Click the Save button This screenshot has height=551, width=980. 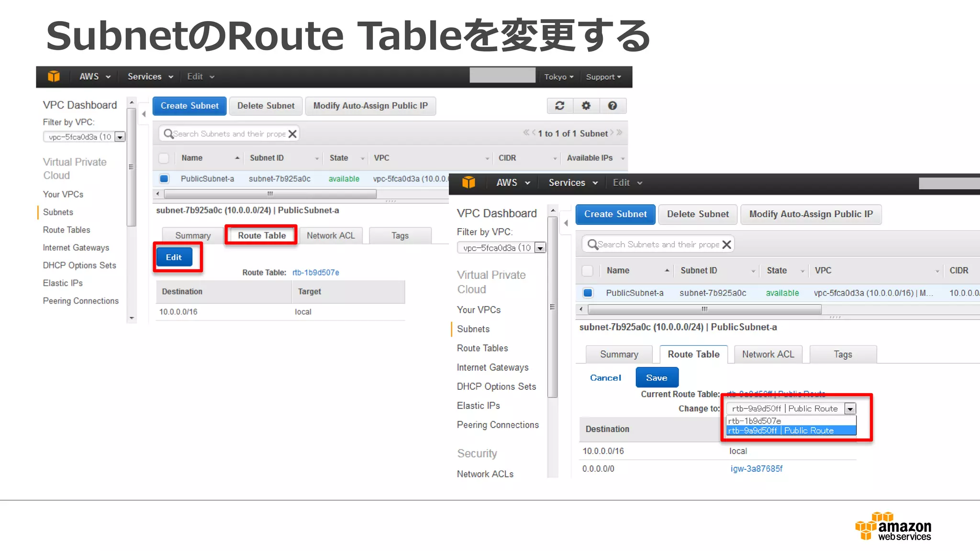657,377
